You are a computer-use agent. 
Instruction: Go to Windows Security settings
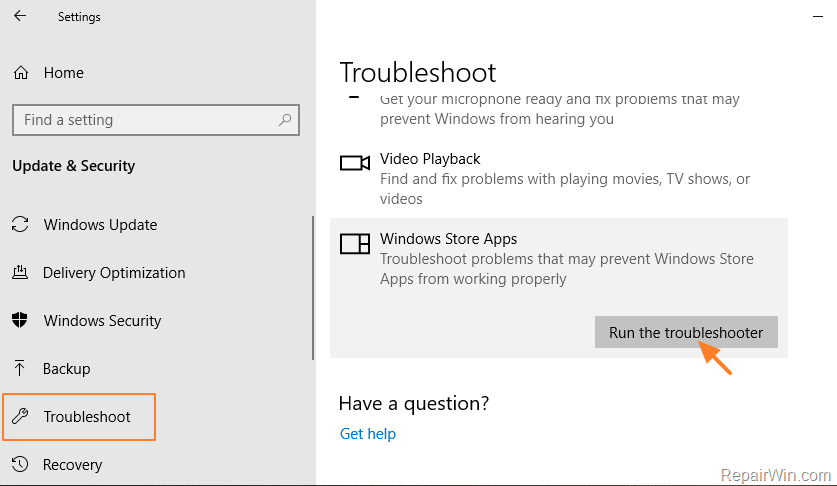click(x=102, y=321)
